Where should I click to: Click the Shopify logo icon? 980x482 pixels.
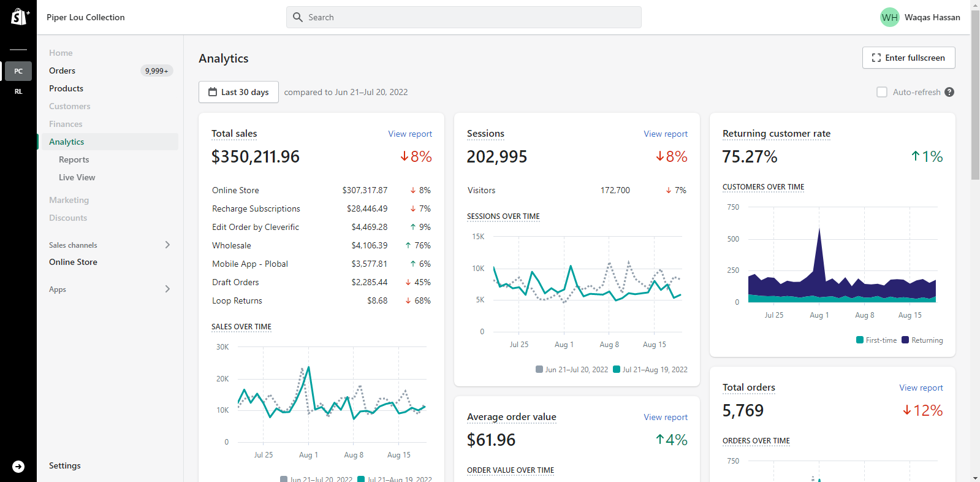[x=20, y=17]
